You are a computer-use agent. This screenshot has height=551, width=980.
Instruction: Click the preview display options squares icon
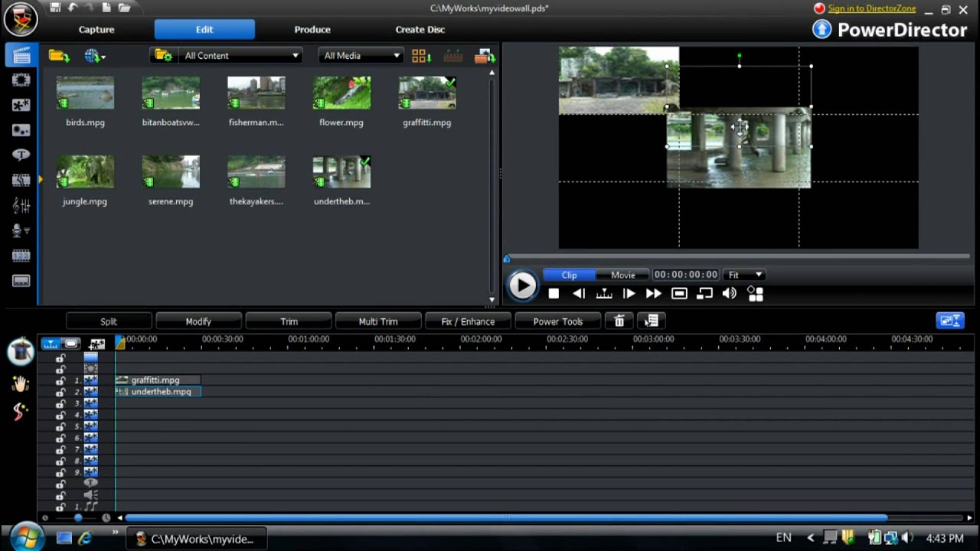coord(756,294)
